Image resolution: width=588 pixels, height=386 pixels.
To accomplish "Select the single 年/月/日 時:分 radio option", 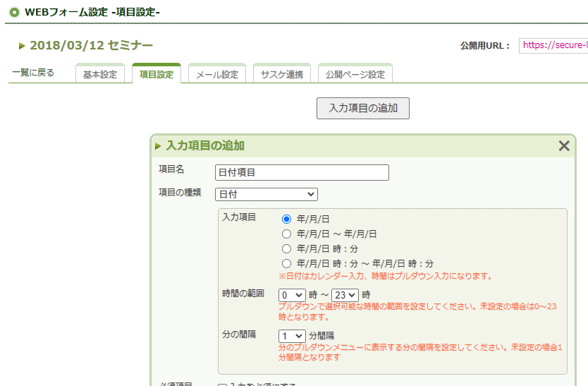I will (x=286, y=248).
